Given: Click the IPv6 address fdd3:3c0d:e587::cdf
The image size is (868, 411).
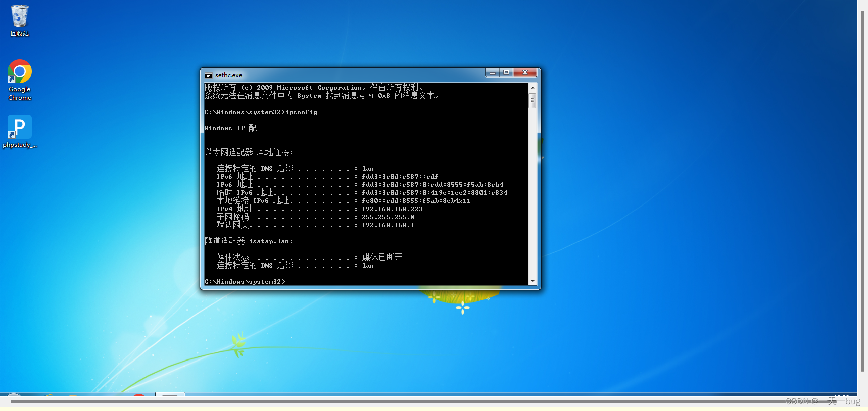Looking at the screenshot, I should [400, 177].
